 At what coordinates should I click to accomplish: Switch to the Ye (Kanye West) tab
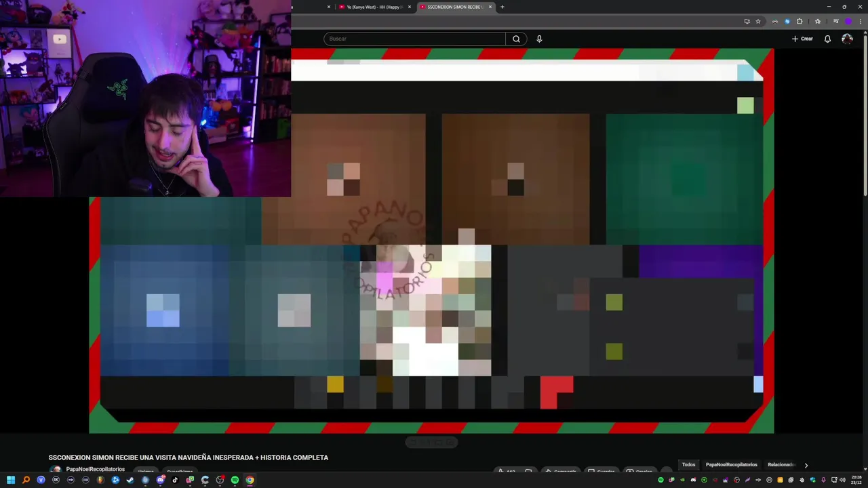tap(375, 7)
